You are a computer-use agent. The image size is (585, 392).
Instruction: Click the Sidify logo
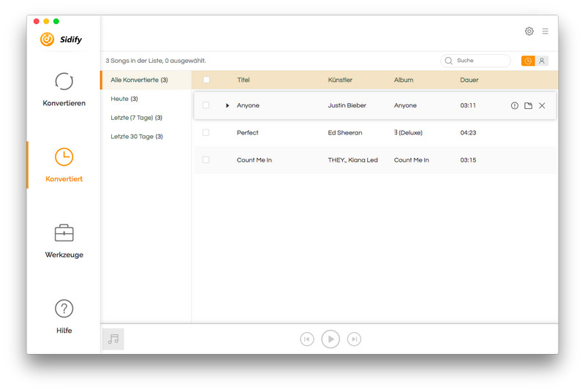[x=61, y=39]
